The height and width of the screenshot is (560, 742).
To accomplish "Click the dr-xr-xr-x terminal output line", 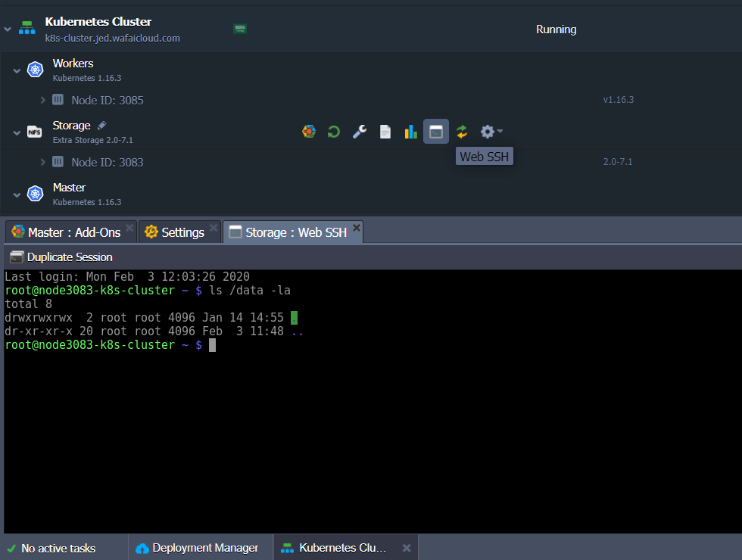I will [x=154, y=331].
